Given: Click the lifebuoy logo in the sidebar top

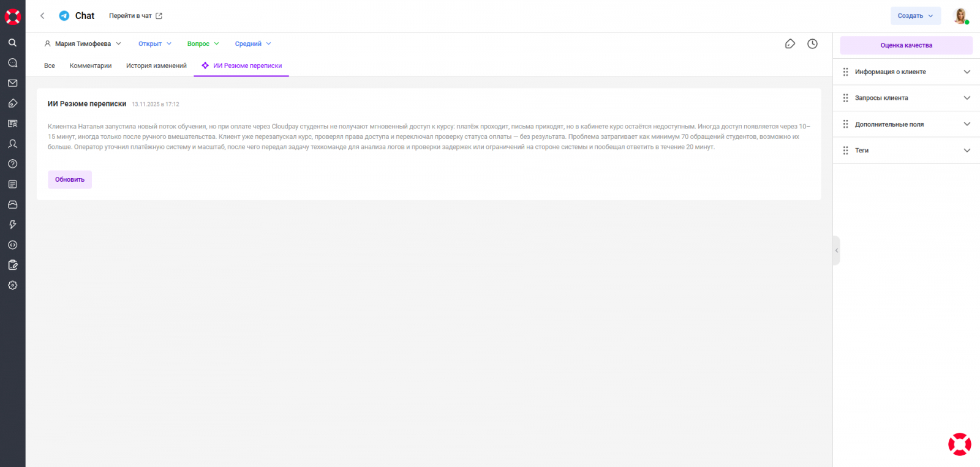Looking at the screenshot, I should click(13, 17).
